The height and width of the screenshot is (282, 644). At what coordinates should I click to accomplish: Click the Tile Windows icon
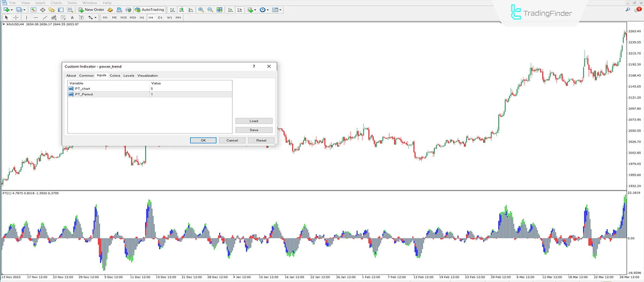(219, 10)
